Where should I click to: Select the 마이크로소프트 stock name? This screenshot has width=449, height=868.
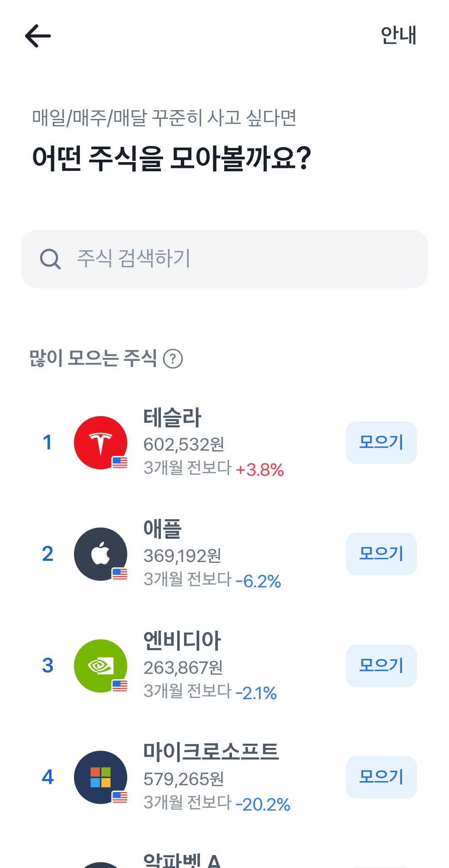click(211, 752)
